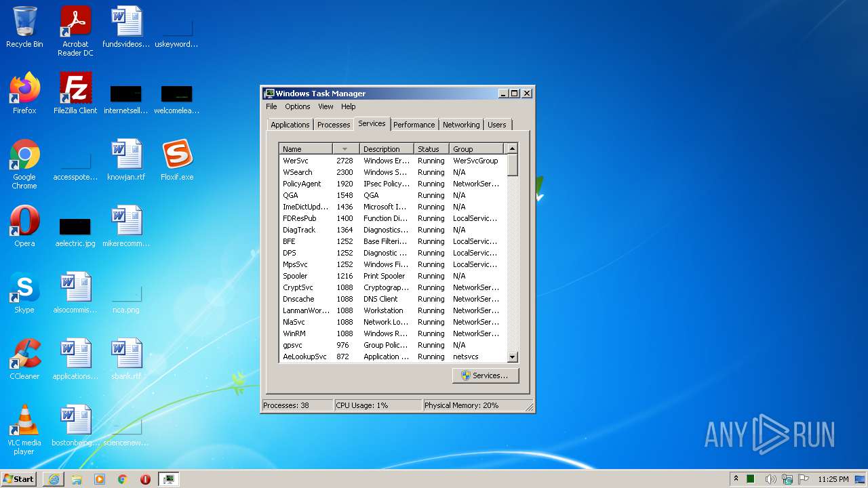Open the Recycle Bin desktop icon
This screenshot has height=488, width=868.
24,27
